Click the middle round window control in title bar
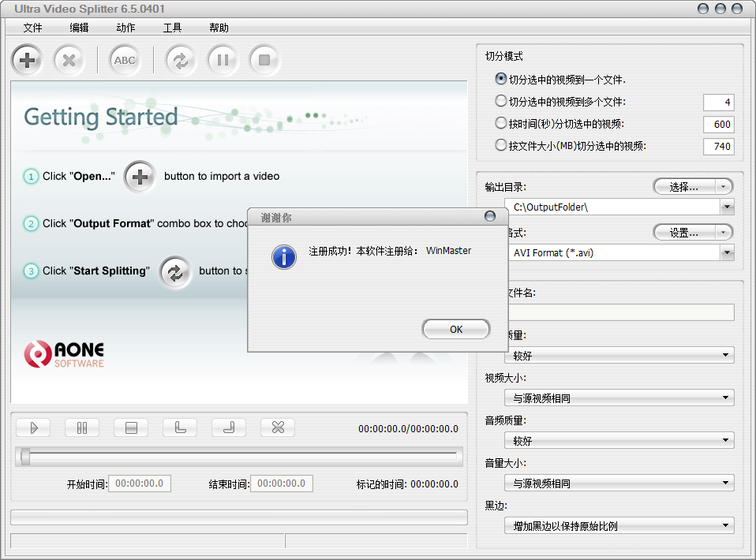756x560 pixels. coord(720,9)
